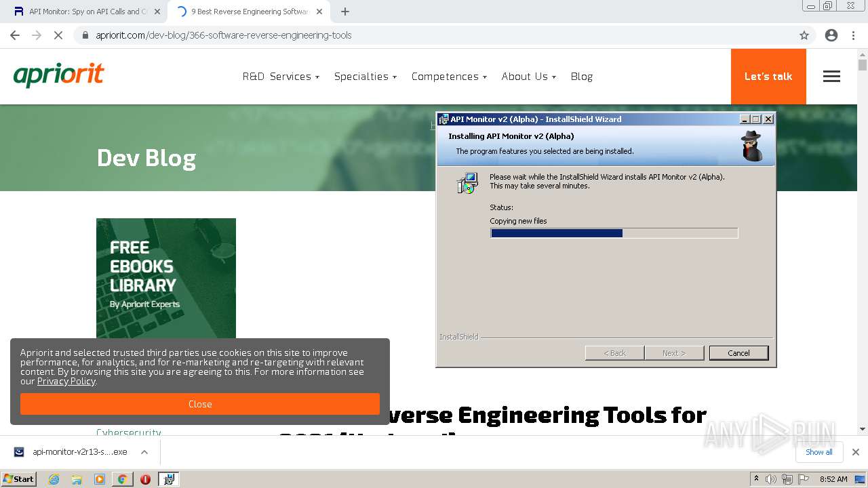This screenshot has width=868, height=488.
Task: Show all downloads
Action: (818, 452)
